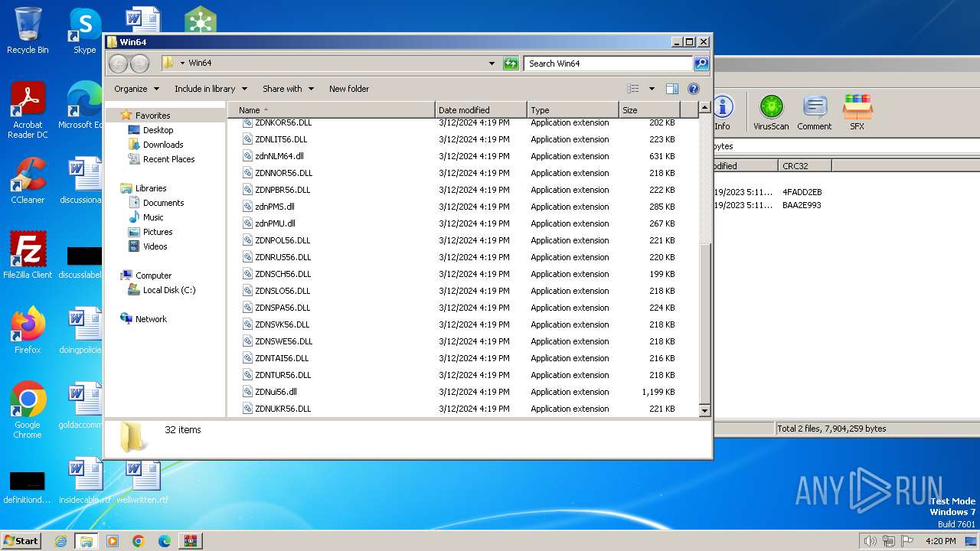980x551 pixels.
Task: Click file list scrollbar down arrow
Action: coord(705,411)
